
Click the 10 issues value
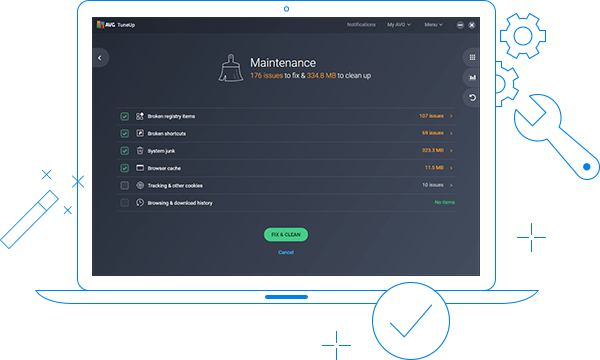tap(433, 185)
